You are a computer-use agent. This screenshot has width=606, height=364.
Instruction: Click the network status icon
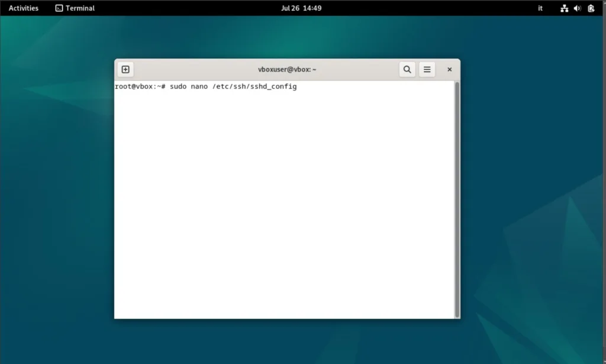point(564,8)
